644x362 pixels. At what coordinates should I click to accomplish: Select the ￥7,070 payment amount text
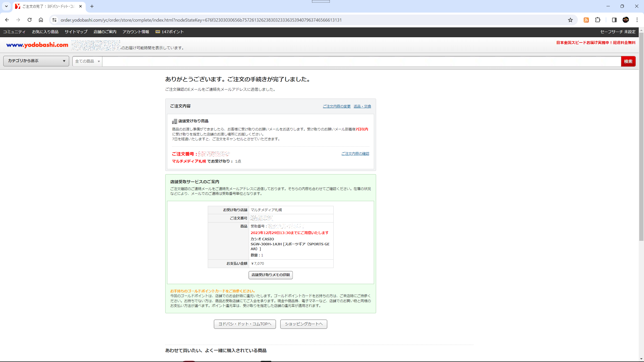click(x=257, y=263)
